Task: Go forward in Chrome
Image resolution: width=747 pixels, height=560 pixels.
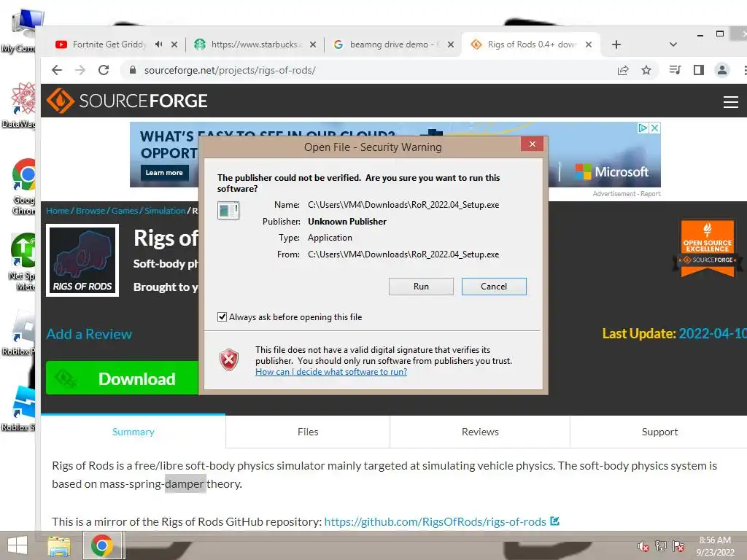Action: (x=80, y=71)
